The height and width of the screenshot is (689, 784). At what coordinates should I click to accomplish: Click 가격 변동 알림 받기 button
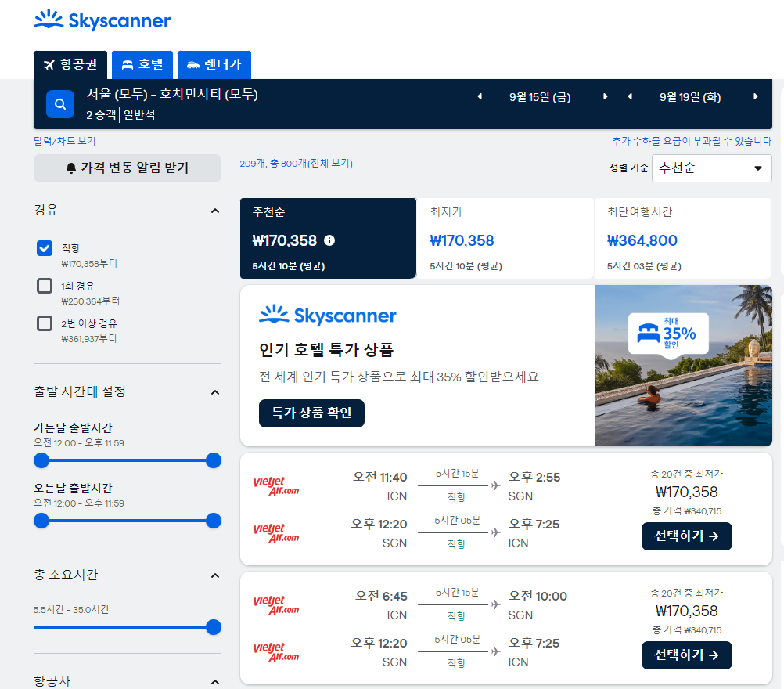click(128, 168)
